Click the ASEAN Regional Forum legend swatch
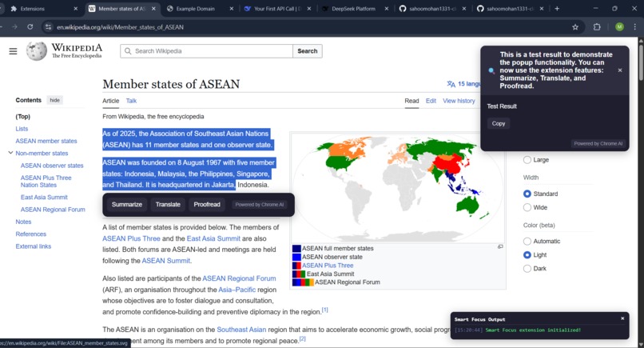The height and width of the screenshot is (348, 644). coord(303,282)
